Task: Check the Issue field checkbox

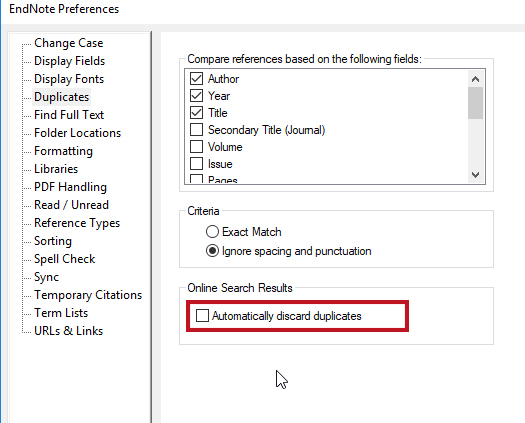Action: (196, 164)
